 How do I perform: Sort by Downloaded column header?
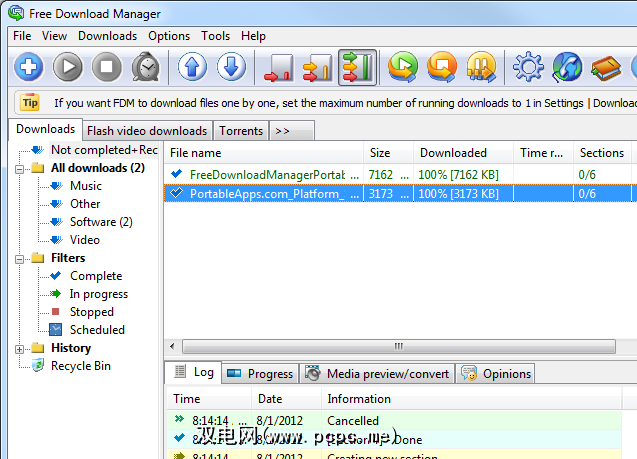click(464, 153)
